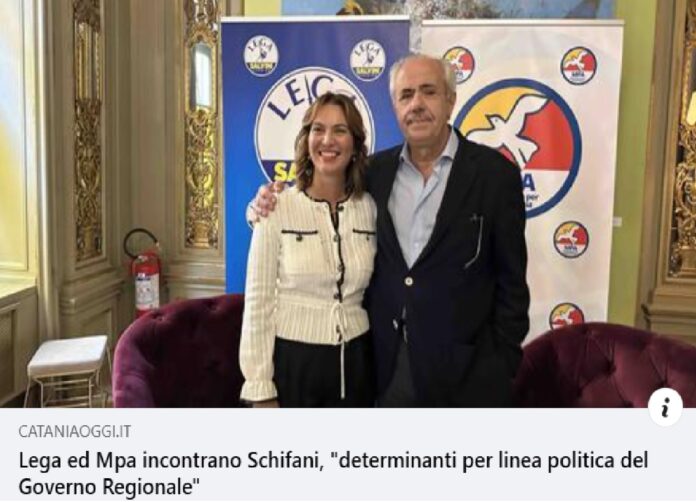Click the small MPA logo beside the man's head
Viewport: 696px width, 502px height.
(x=460, y=64)
